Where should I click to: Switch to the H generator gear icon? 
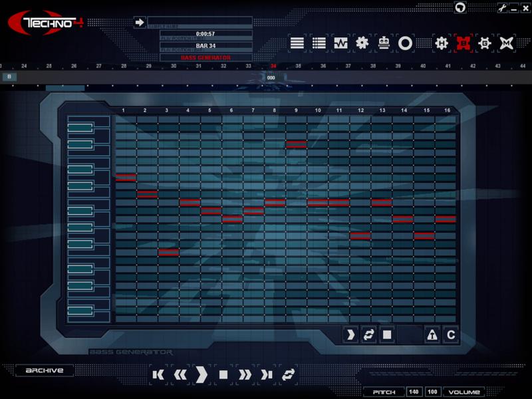pos(442,43)
